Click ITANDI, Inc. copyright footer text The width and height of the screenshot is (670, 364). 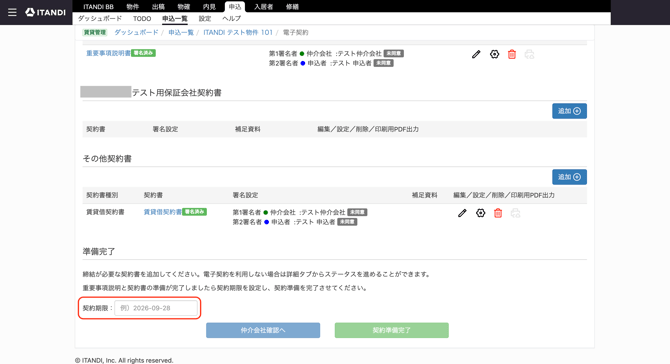point(124,360)
